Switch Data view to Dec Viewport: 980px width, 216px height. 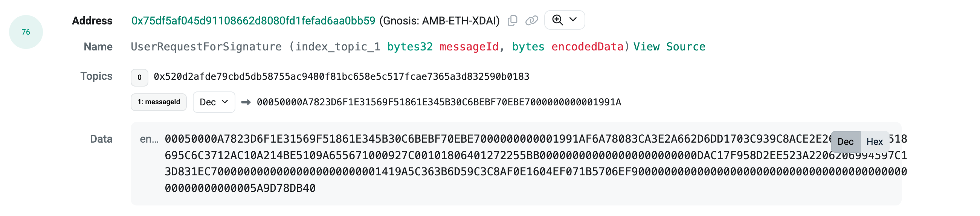point(845,142)
